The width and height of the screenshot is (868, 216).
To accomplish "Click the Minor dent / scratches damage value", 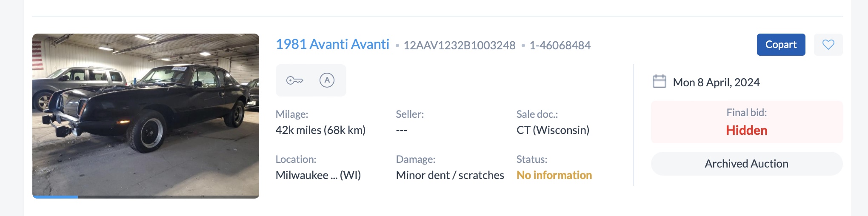I will [x=450, y=175].
